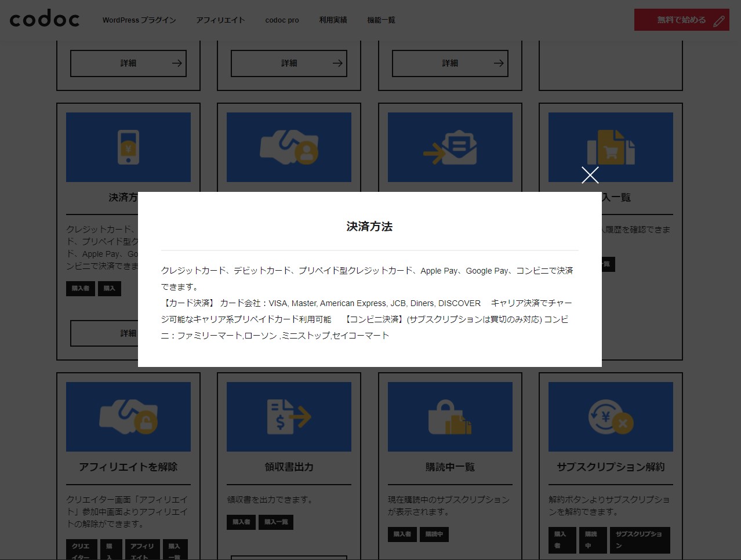This screenshot has width=741, height=560.
Task: Click the 購読中一覧 card title
Action: click(x=450, y=467)
